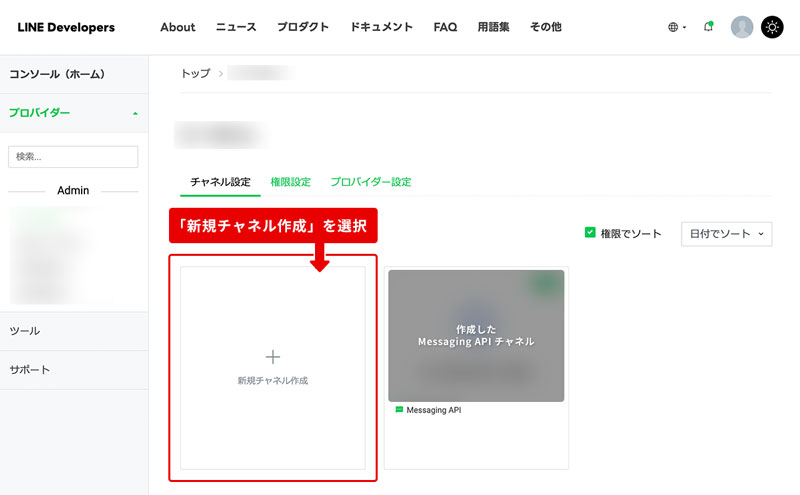Open the 日付でソート dropdown

click(x=726, y=234)
